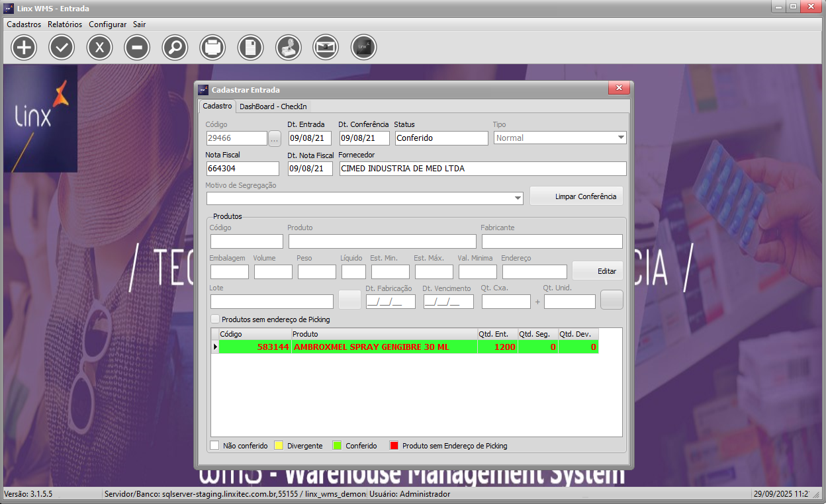Switch to DashBoard - CheckIn tab

(273, 106)
